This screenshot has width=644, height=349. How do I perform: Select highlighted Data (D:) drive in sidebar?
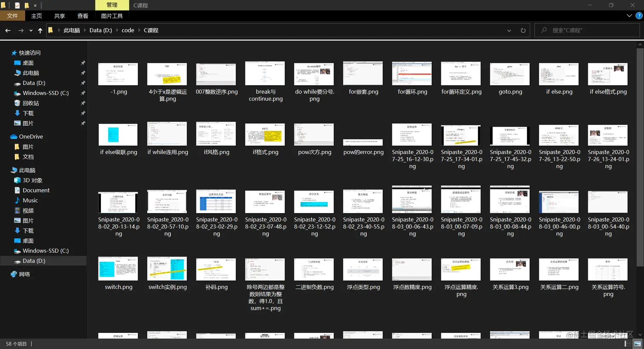point(43,261)
